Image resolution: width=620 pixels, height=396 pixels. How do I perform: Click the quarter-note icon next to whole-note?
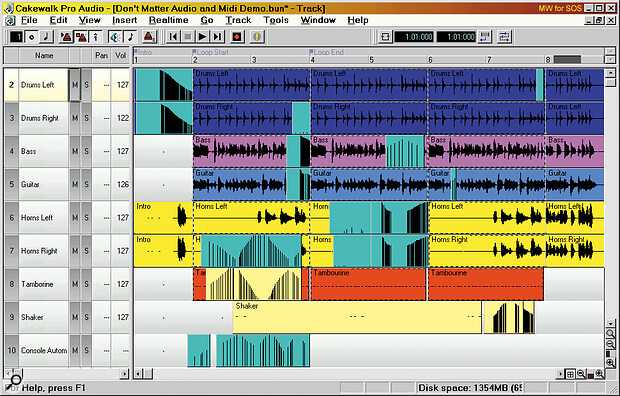[46, 37]
